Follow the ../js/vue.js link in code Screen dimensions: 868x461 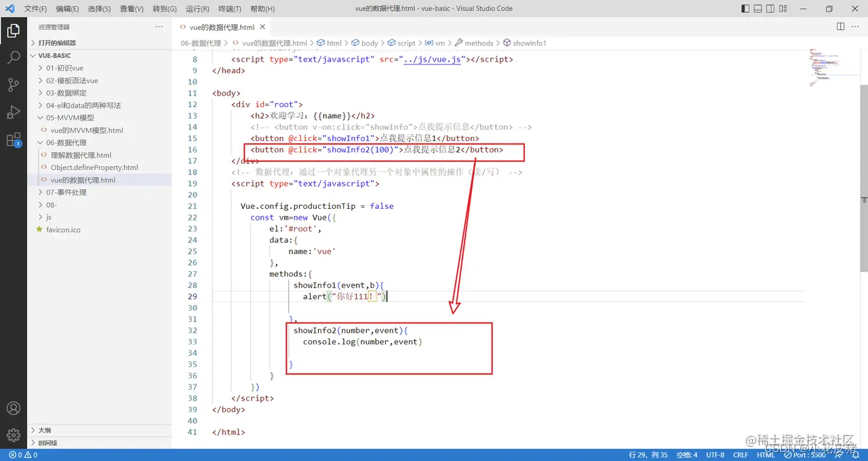pyautogui.click(x=432, y=59)
